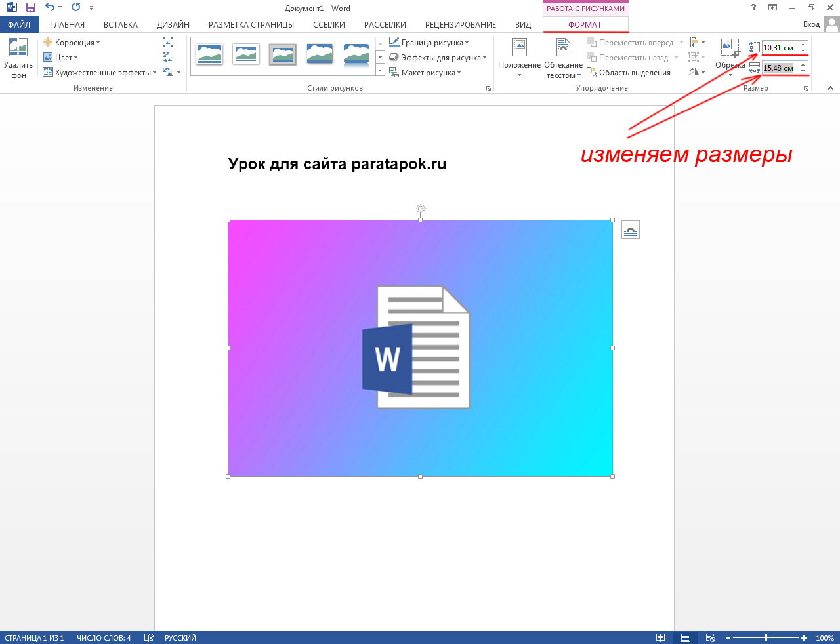Open the picture styles dialog launcher

click(488, 89)
